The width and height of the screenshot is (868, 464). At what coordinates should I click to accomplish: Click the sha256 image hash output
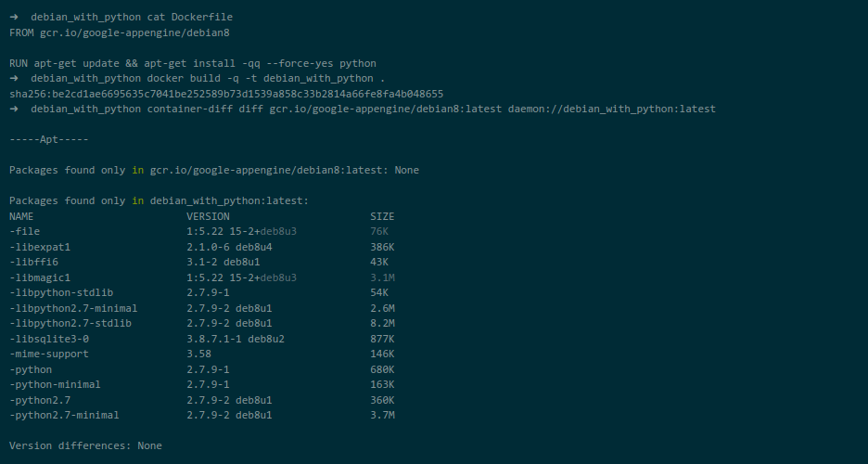coord(226,94)
